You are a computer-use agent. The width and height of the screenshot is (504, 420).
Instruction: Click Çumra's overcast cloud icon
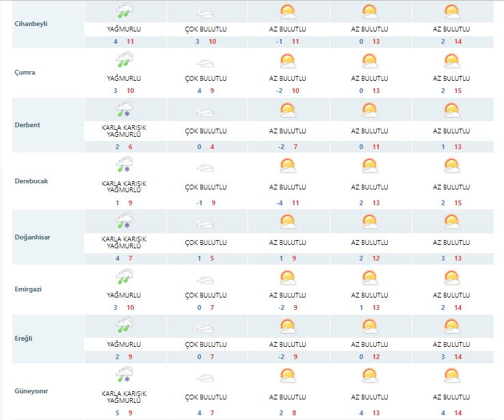point(206,63)
